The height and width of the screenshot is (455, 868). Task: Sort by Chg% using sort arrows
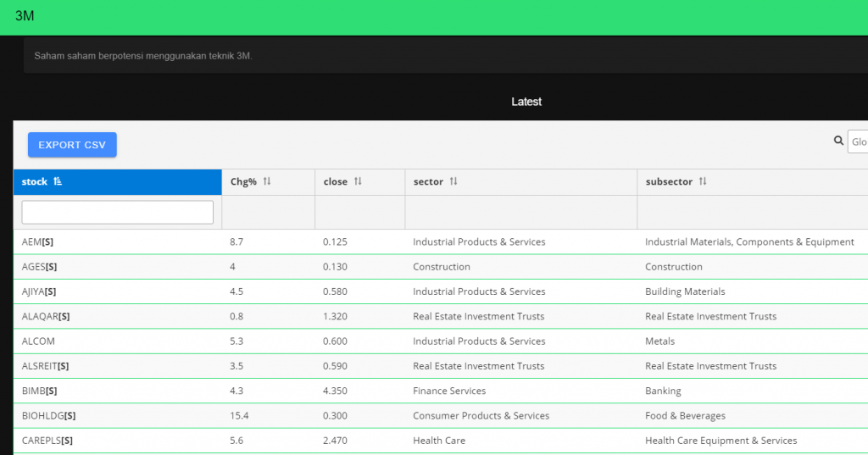(x=267, y=182)
